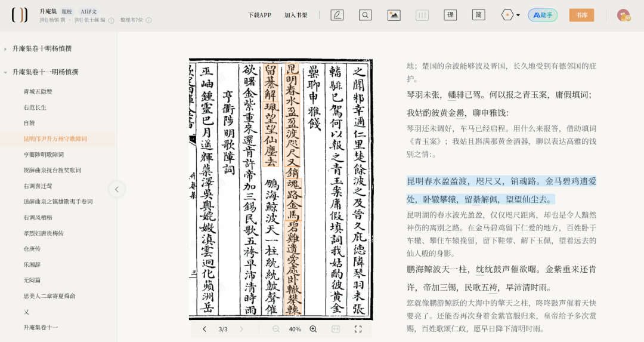This screenshot has width=644, height=342.
Task: Click the 3/3 page indicator
Action: (x=223, y=329)
